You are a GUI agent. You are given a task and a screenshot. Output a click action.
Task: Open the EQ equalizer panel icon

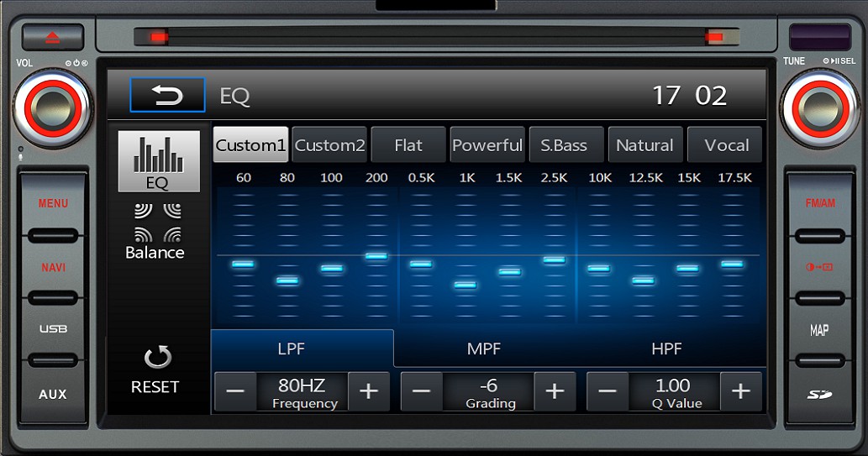pos(159,161)
